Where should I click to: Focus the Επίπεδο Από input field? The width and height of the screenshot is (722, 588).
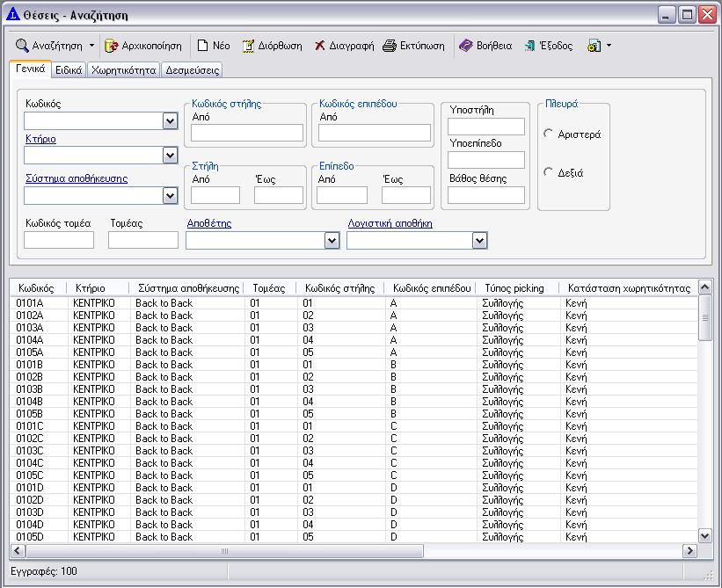tap(342, 195)
